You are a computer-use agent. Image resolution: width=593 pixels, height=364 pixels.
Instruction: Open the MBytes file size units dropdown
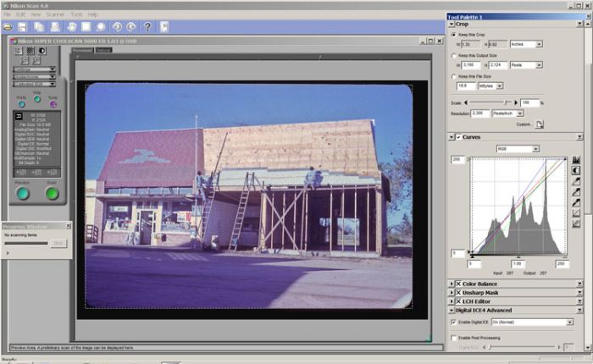click(x=490, y=86)
